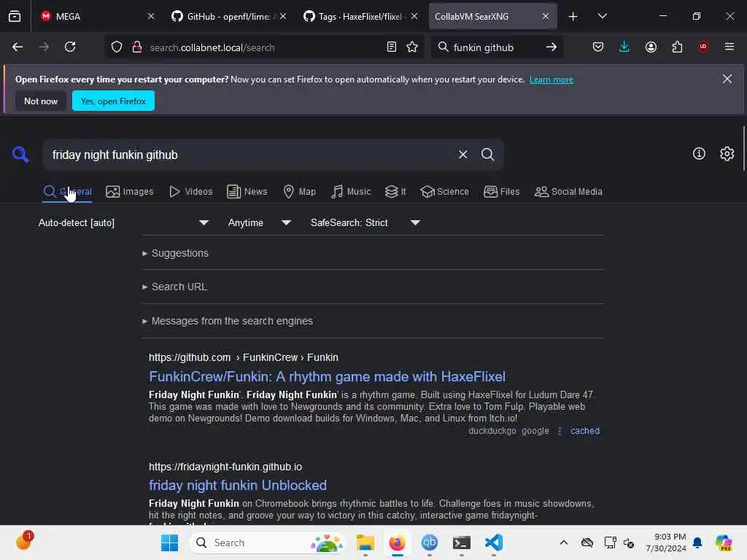747x560 pixels.
Task: Select the It search category
Action: pyautogui.click(x=395, y=192)
